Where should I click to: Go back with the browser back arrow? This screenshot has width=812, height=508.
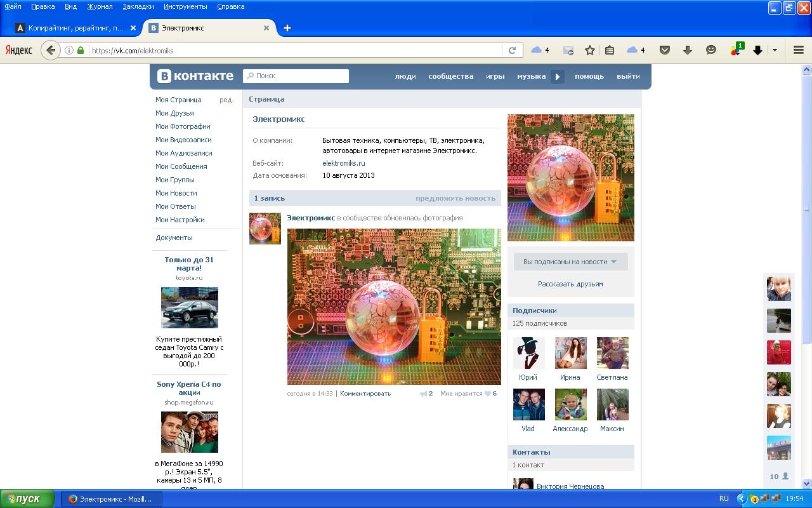tap(51, 50)
